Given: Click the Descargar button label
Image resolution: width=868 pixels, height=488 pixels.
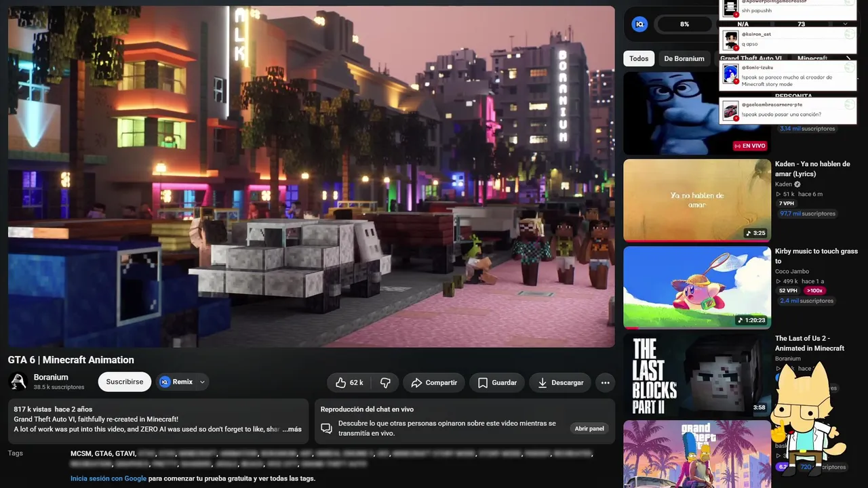Looking at the screenshot, I should click(x=568, y=383).
